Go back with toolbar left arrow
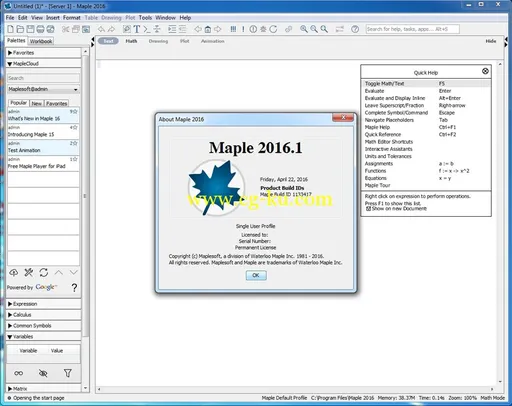Screen dimensions: 512x406 click(198, 29)
